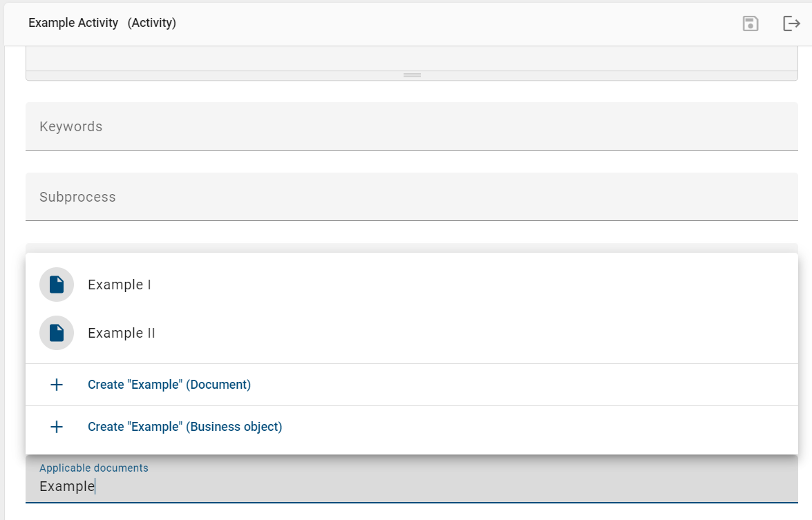
Task: Click the highlighted underline of Applicable documents
Action: click(x=412, y=505)
